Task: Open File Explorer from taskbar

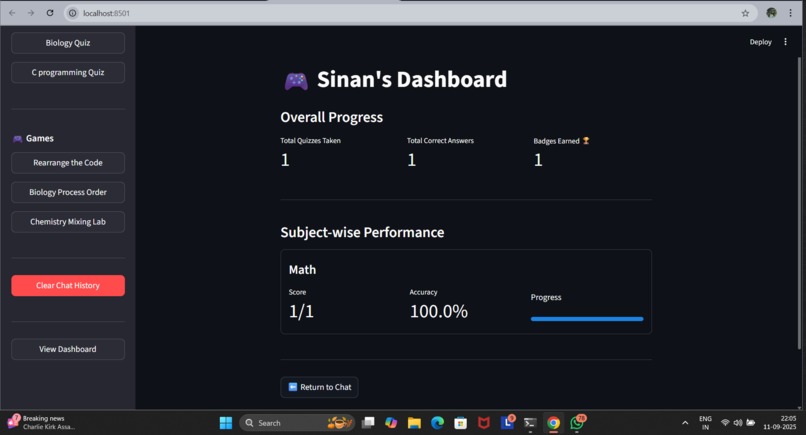Action: tap(414, 423)
